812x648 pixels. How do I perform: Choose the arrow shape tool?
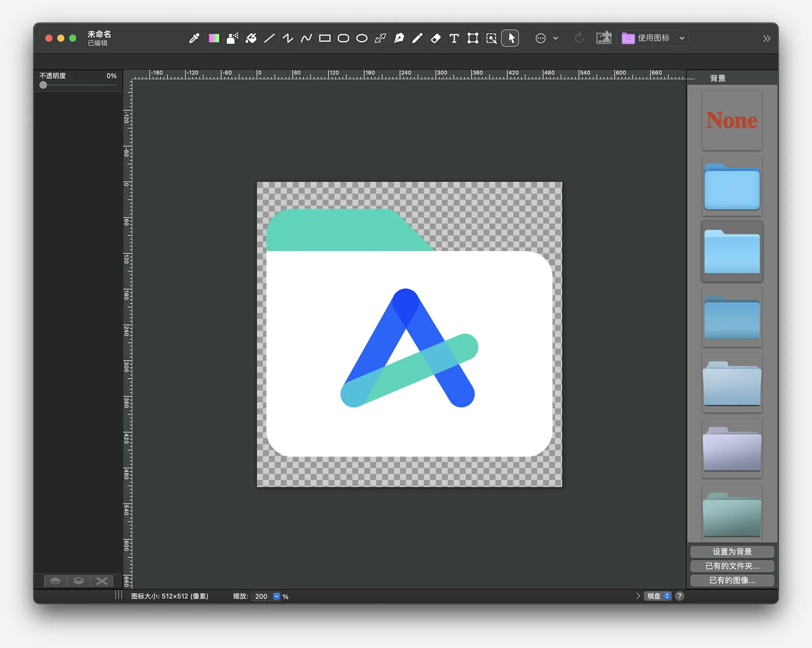click(380, 38)
